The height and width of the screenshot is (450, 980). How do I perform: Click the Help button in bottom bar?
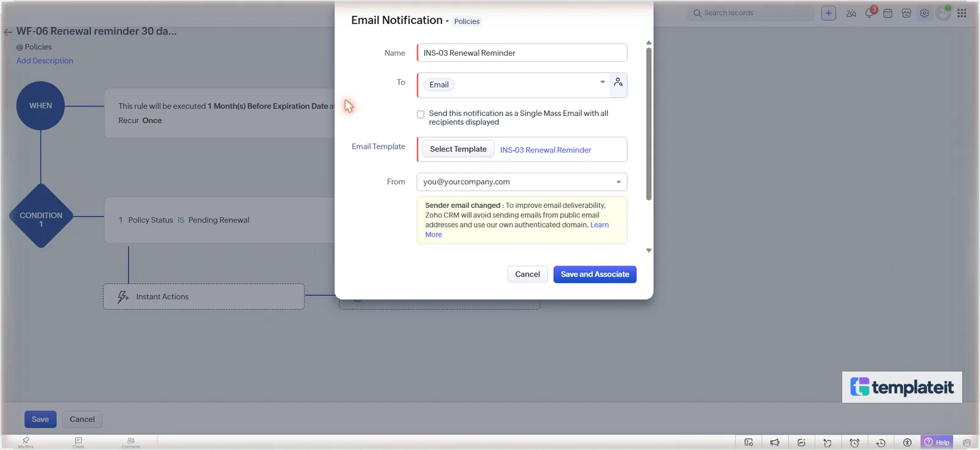point(937,443)
